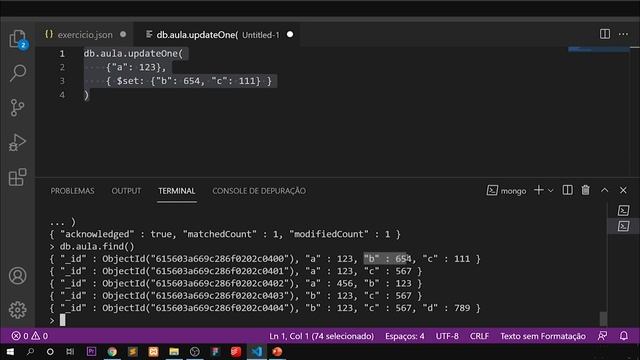
Task: Open Run and Debug view
Action: point(18,142)
